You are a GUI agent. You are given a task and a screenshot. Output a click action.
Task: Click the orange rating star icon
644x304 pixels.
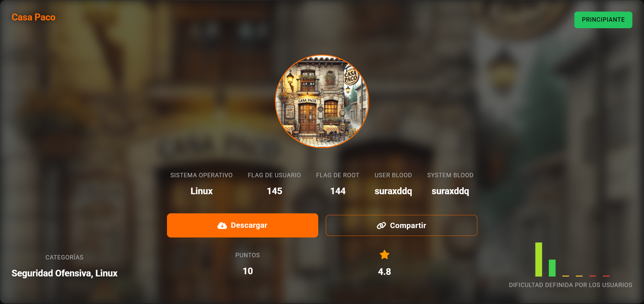click(x=384, y=255)
